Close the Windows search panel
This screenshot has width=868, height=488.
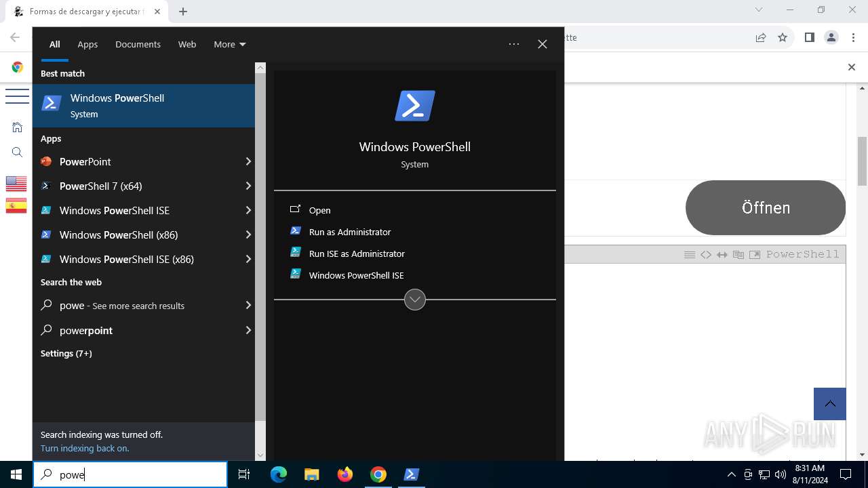coord(542,44)
